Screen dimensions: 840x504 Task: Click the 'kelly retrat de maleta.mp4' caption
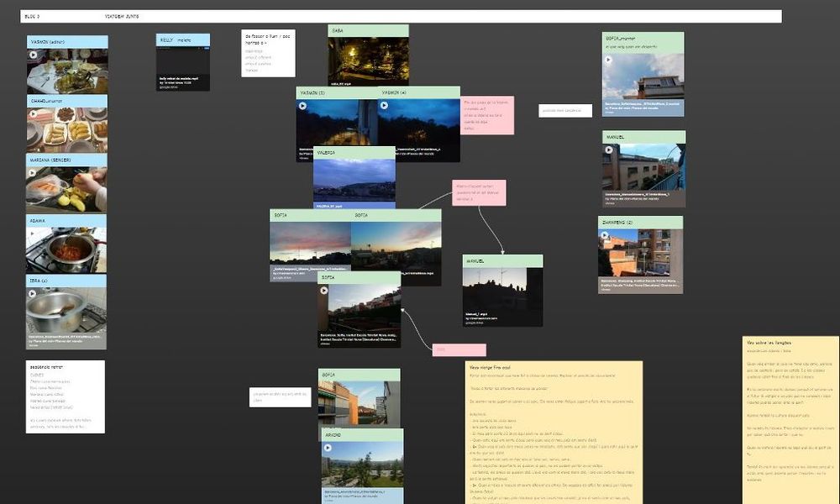tap(178, 78)
